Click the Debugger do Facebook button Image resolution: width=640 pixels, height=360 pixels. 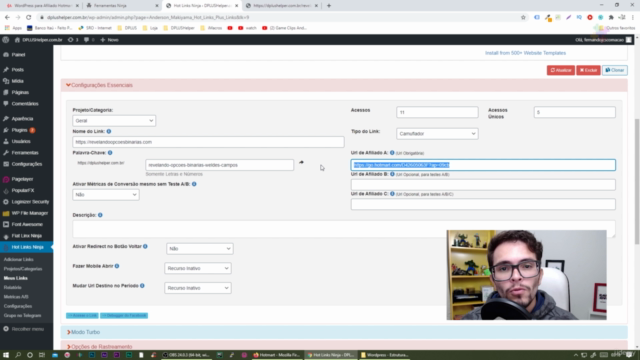(124, 316)
